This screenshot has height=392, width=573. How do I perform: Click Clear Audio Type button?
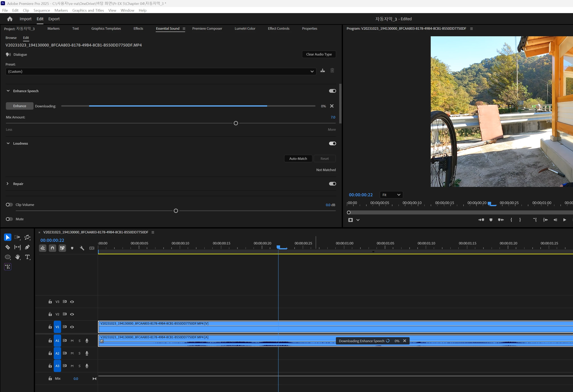[x=319, y=55]
